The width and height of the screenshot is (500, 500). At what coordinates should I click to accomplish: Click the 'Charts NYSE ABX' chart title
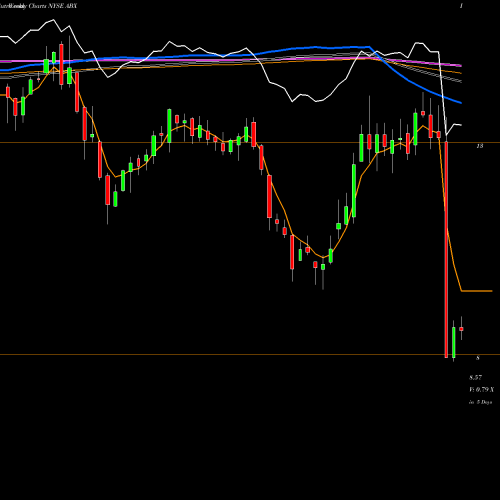pos(53,6)
